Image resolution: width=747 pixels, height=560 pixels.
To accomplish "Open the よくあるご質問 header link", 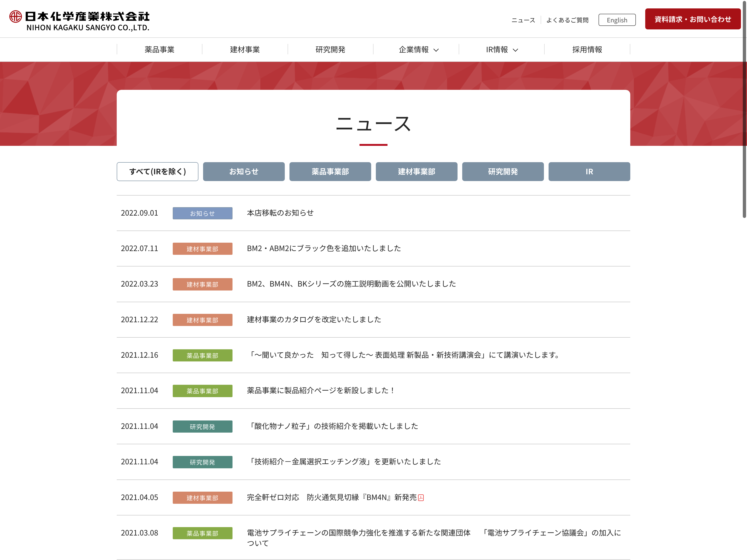I will pos(567,20).
